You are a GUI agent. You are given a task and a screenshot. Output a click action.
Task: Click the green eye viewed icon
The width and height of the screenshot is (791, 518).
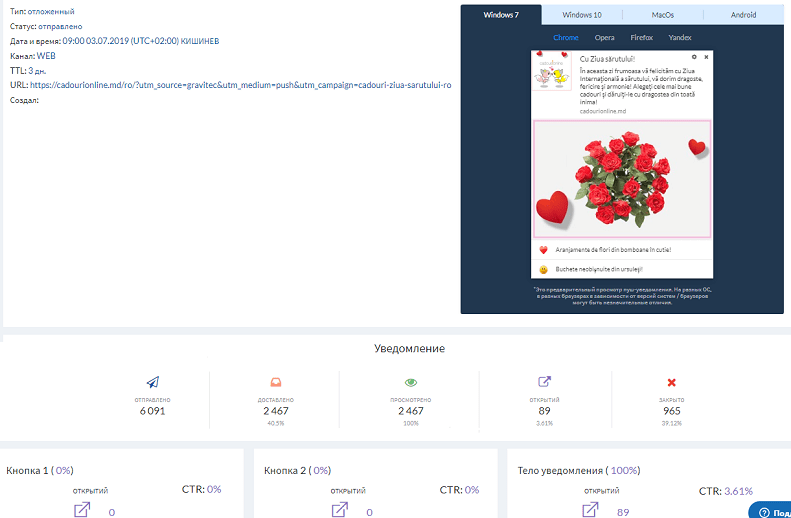(x=410, y=382)
